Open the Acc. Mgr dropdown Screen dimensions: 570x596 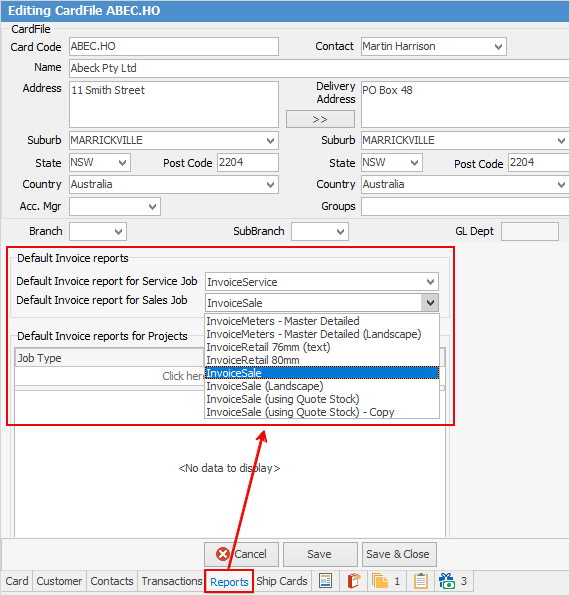(152, 207)
